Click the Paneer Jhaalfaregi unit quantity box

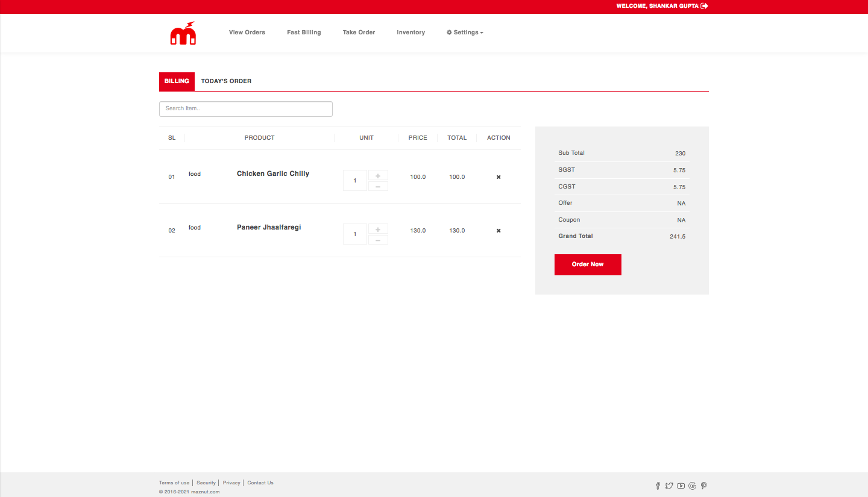click(x=355, y=234)
